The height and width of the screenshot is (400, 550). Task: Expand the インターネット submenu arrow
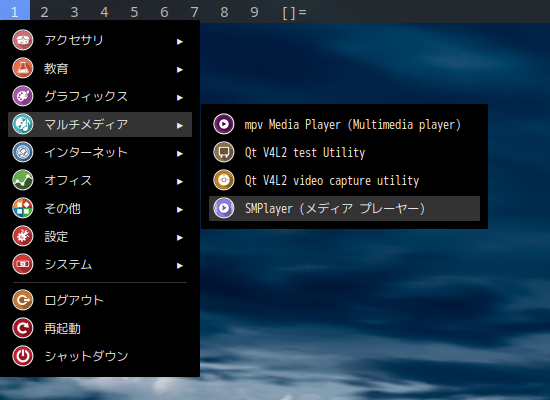(x=180, y=153)
